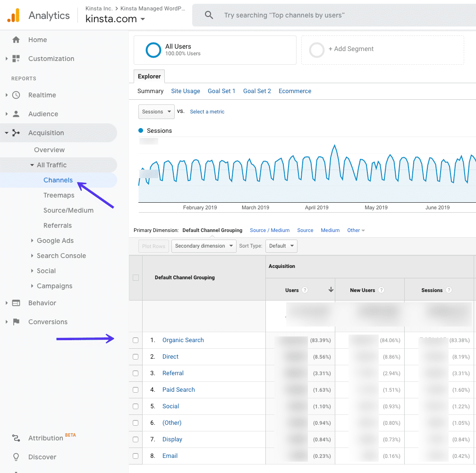Click the Attribution BETA icon

coord(16,438)
